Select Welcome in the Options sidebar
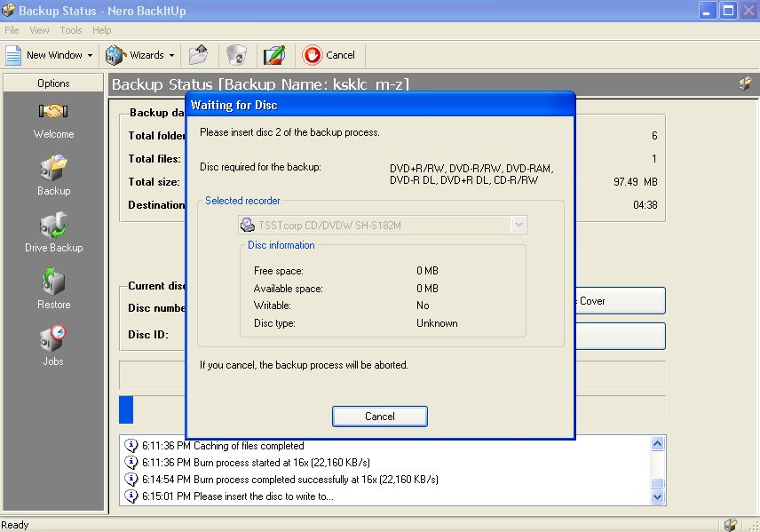The width and height of the screenshot is (760, 532). pos(53,122)
